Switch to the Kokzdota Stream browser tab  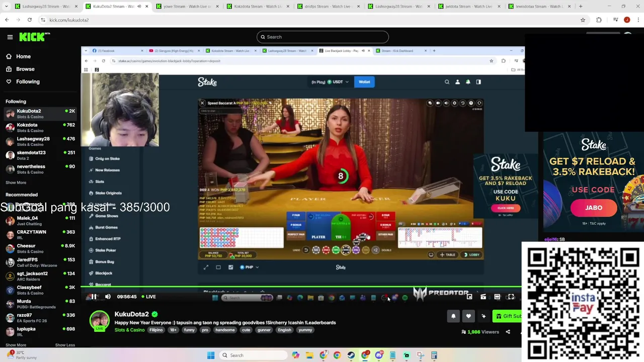257,6
